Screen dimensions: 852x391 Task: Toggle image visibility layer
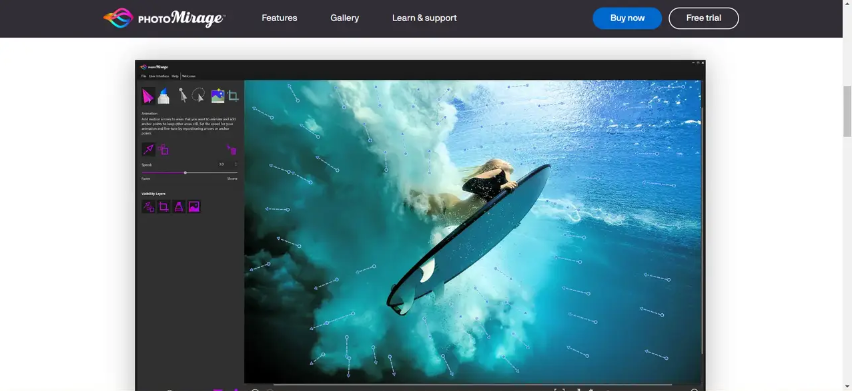[194, 206]
